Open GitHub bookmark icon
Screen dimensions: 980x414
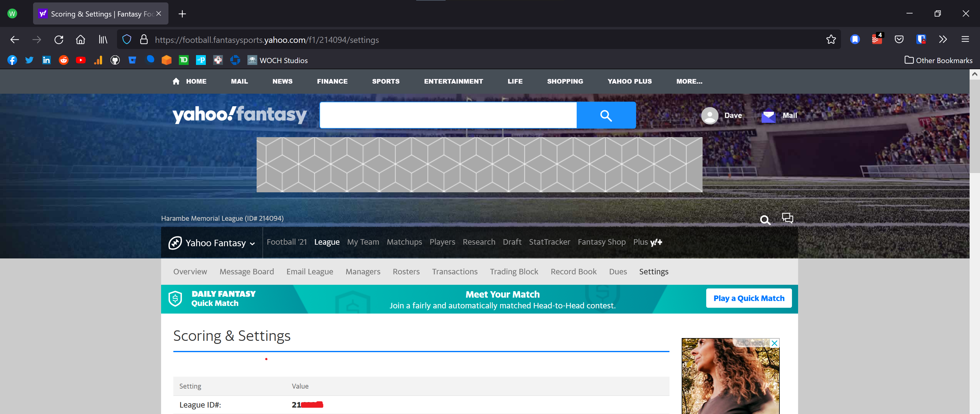point(115,60)
